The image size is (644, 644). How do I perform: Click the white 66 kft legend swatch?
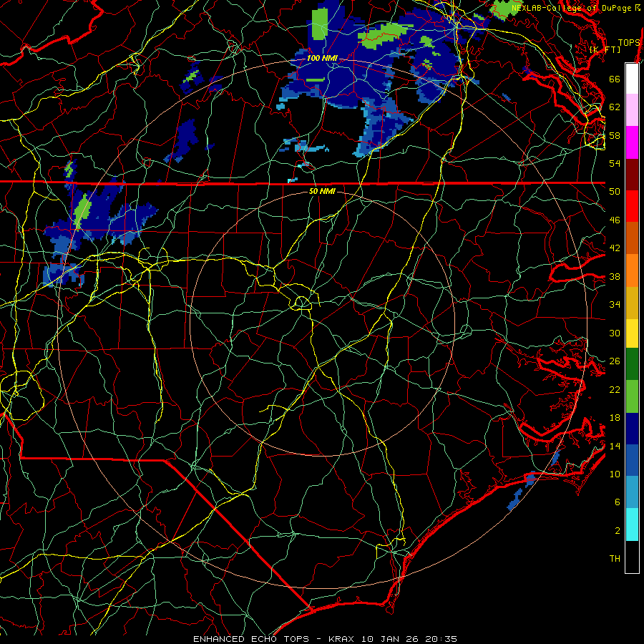point(632,79)
